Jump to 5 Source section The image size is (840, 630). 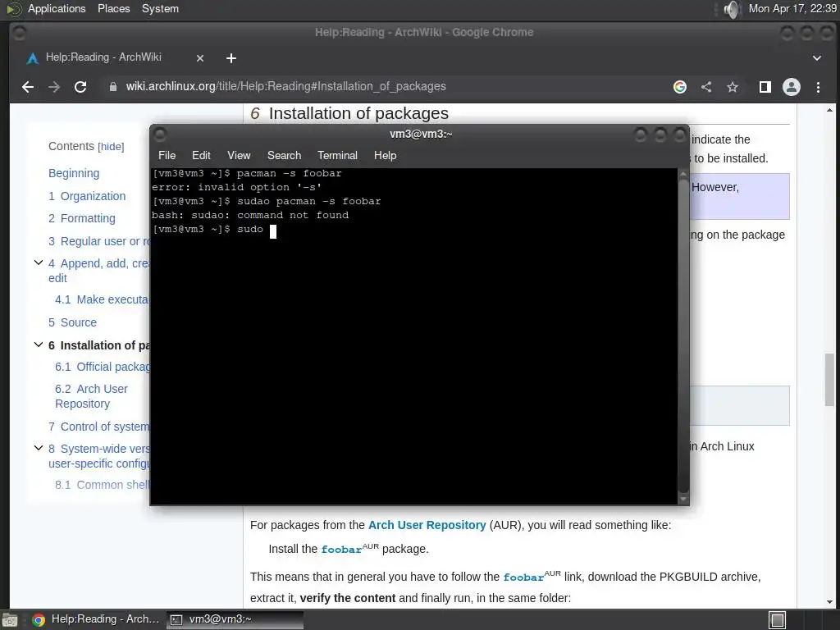(x=72, y=322)
